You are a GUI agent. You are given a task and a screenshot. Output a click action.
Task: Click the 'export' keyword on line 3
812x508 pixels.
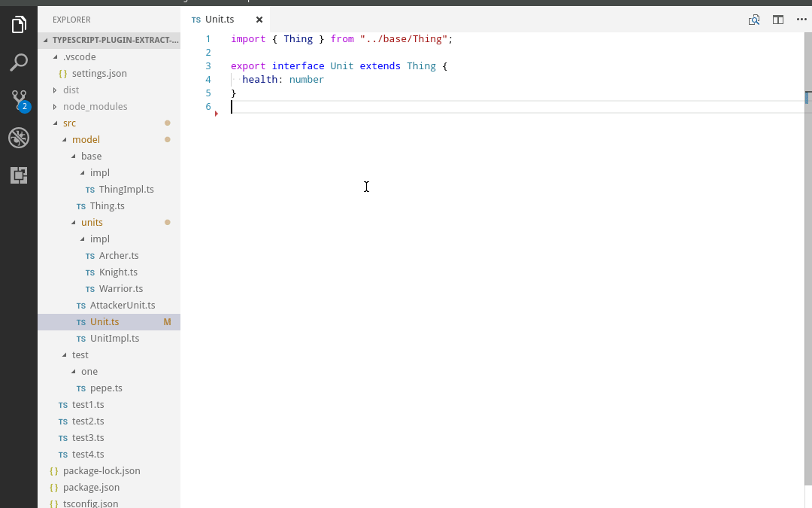click(x=248, y=65)
